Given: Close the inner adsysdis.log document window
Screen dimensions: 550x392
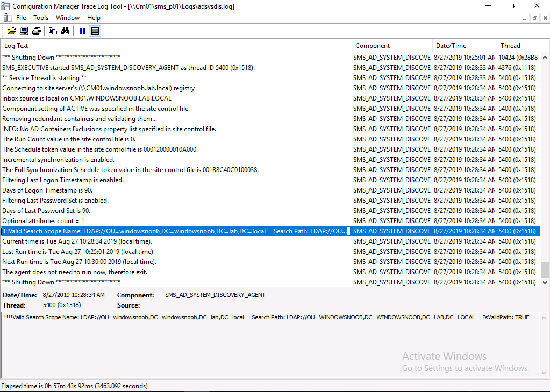Looking at the screenshot, I should tap(545, 18).
